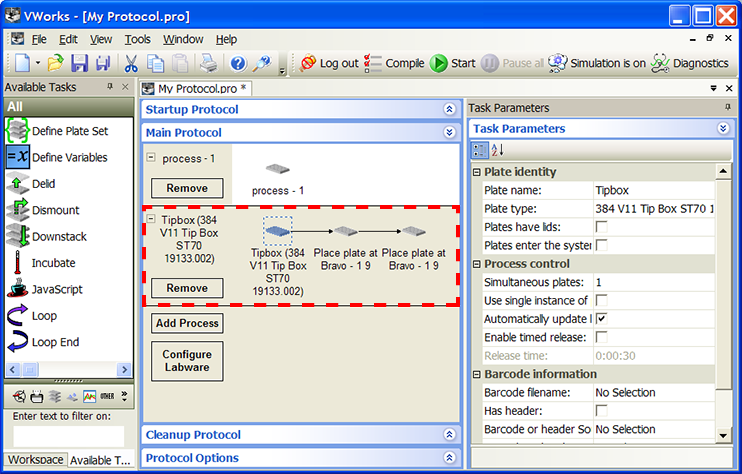Choose the Define Plate Set task
This screenshot has width=742, height=474.
coord(69,131)
